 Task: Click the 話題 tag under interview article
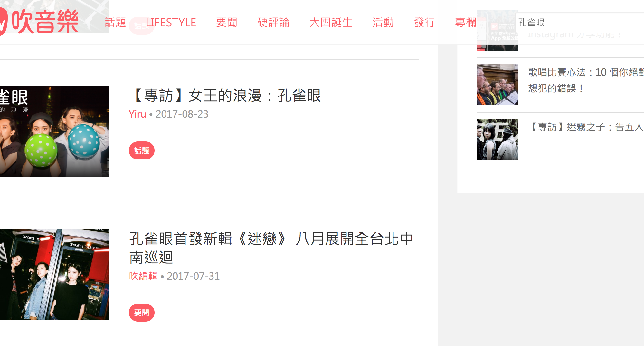[142, 150]
